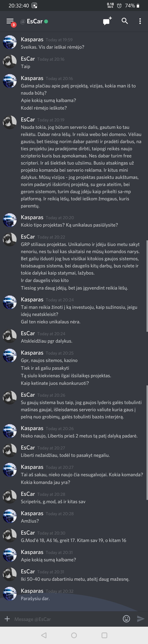Image resolution: width=148 pixels, height=644 pixels.
Task: Tap the message scrollbar on right edge
Action: click(x=147, y=286)
